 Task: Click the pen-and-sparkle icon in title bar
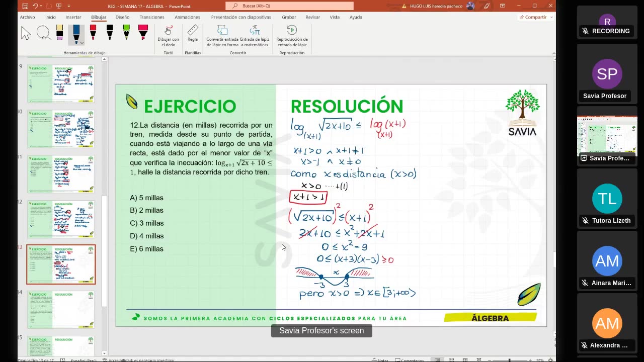point(487,6)
